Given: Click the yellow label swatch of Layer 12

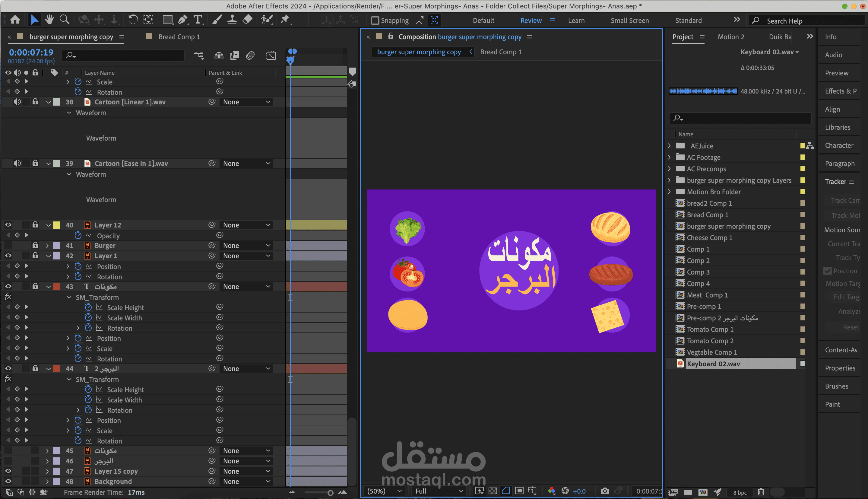Looking at the screenshot, I should coord(57,225).
